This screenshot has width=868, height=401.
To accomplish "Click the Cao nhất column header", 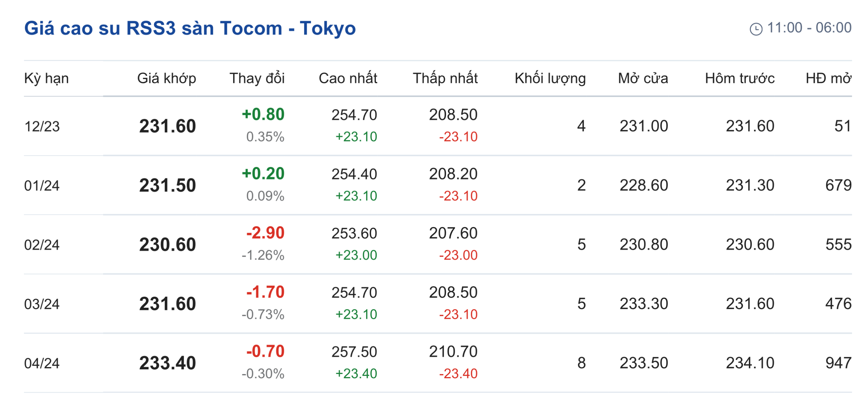I will (348, 78).
